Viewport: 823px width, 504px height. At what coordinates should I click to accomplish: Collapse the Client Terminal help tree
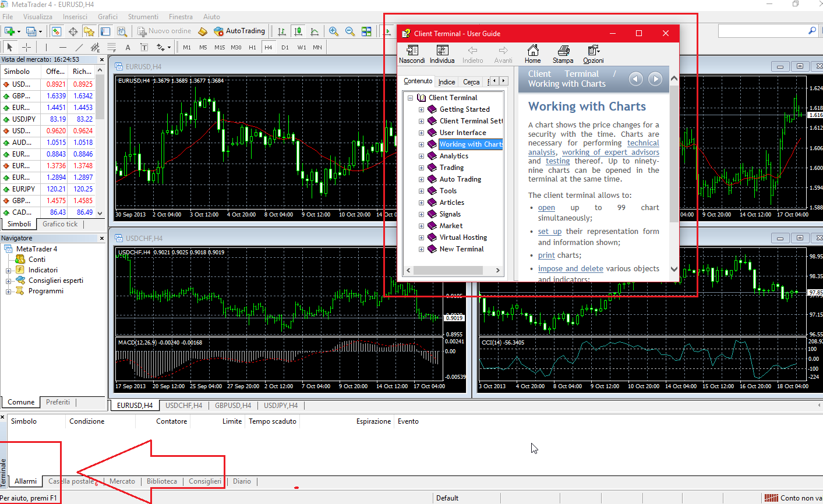[x=410, y=98]
